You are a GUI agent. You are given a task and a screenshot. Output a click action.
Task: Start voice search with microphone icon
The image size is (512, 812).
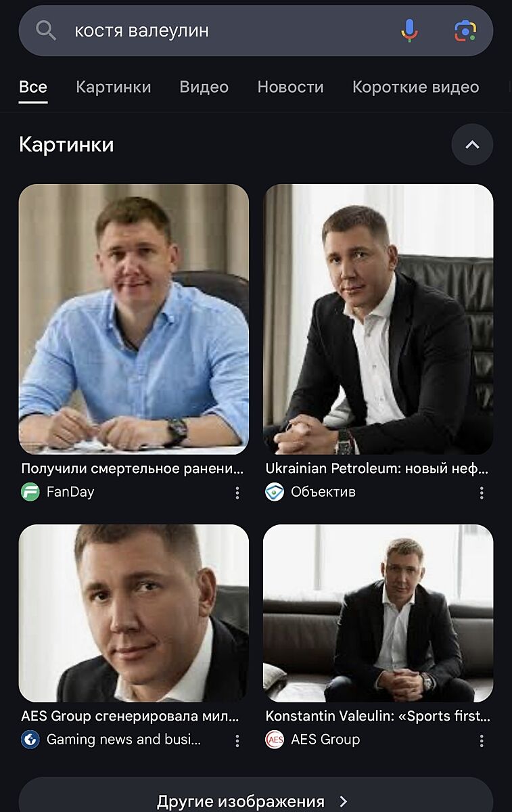409,30
